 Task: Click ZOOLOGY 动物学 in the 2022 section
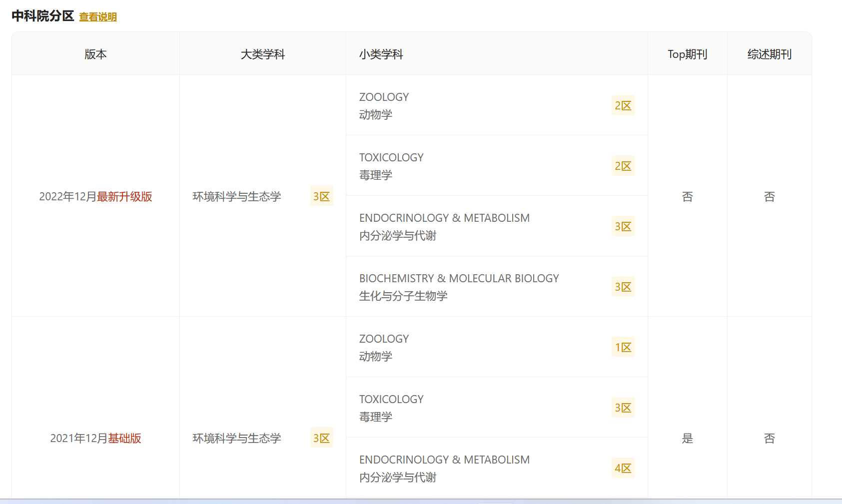tap(384, 105)
